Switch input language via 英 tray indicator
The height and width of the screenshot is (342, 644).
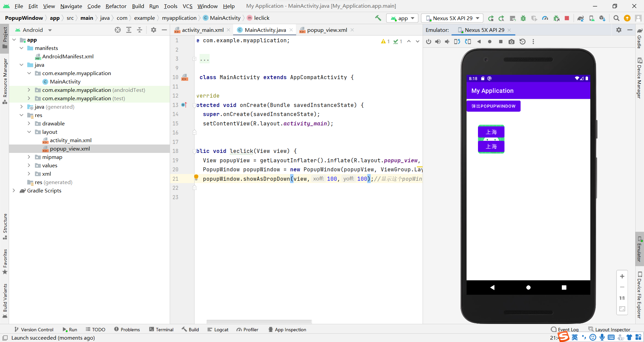pyautogui.click(x=575, y=338)
